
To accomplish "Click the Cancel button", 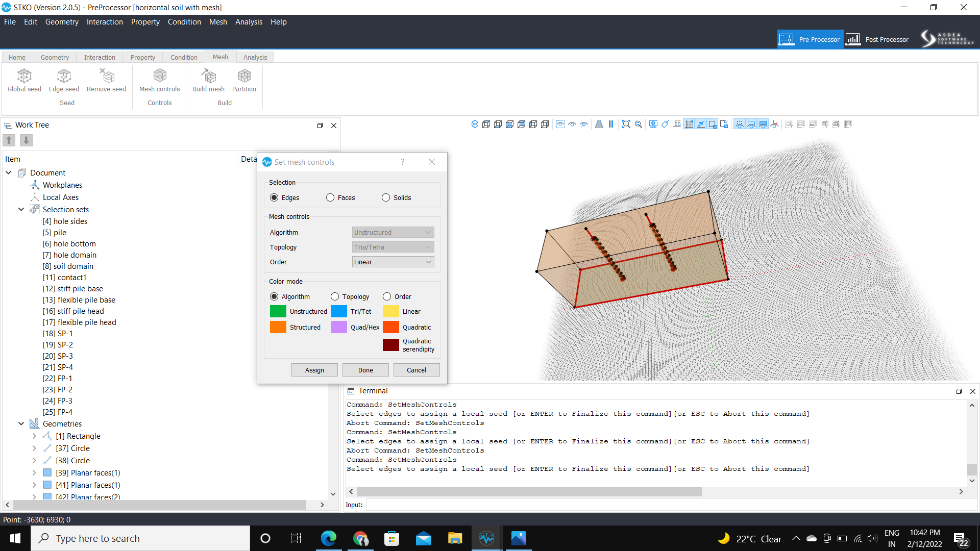I will click(x=416, y=370).
